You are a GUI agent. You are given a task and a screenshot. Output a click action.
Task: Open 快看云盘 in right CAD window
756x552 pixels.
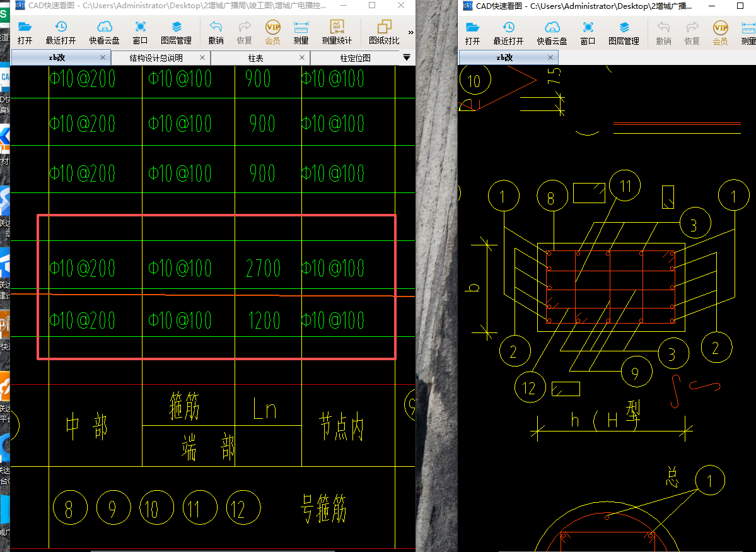click(552, 32)
